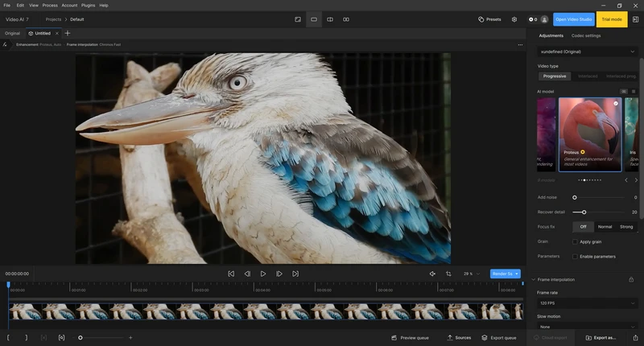Switch to single-view preview layout
Viewport: 644px width, 346px height.
tap(314, 19)
